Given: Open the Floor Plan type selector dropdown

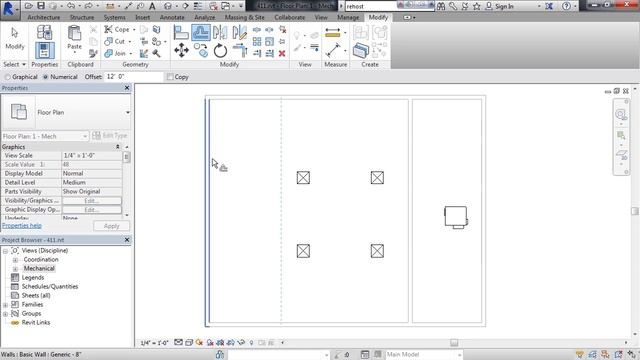Looking at the screenshot, I should tap(127, 112).
